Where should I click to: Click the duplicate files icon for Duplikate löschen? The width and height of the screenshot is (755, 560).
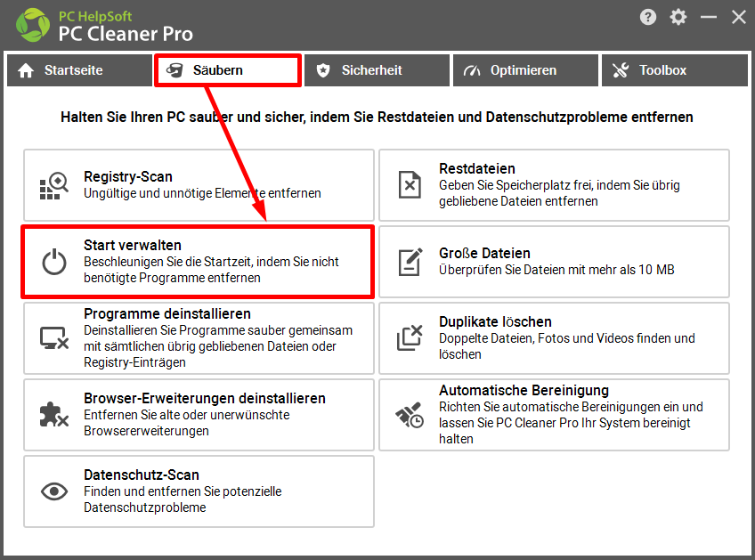(410, 337)
